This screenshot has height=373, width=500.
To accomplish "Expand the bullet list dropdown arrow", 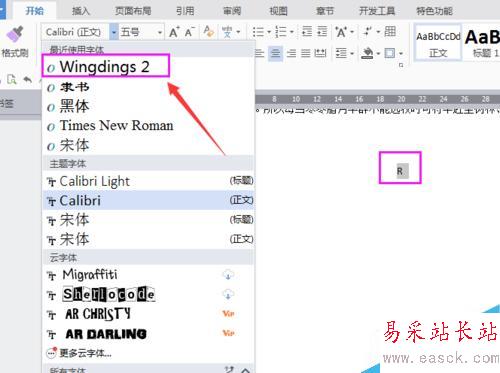I will (x=269, y=32).
